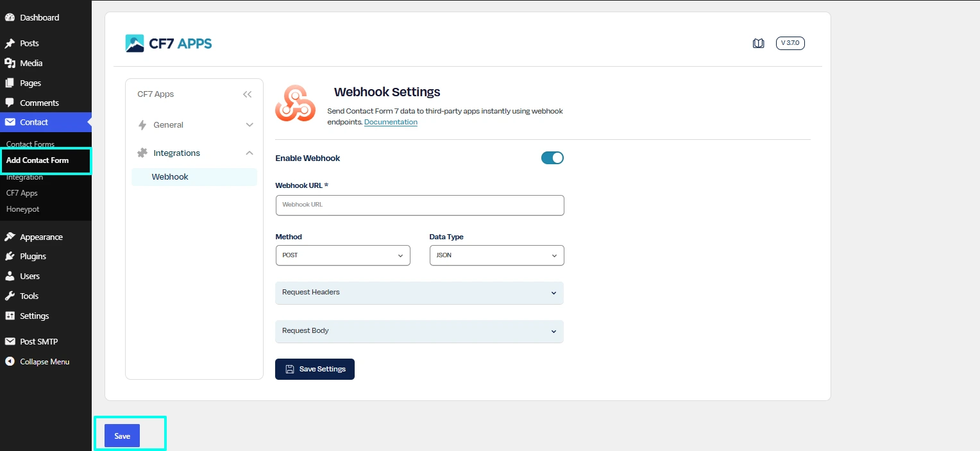
Task: Click the Data Type field label
Action: [446, 237]
